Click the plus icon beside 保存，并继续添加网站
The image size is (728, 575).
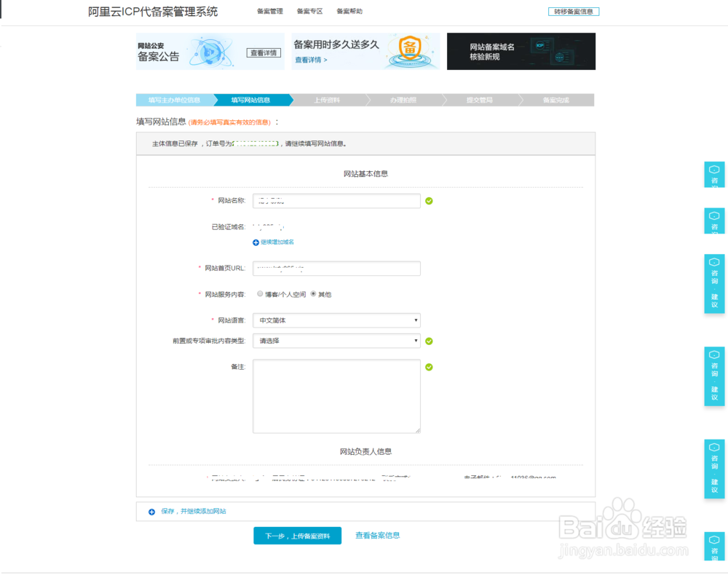151,512
